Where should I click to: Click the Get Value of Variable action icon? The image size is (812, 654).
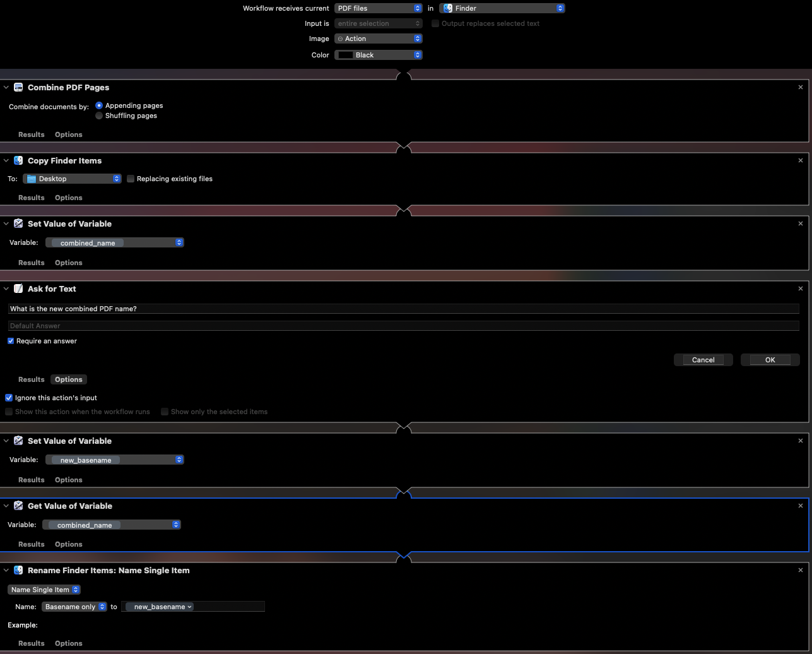tap(18, 506)
